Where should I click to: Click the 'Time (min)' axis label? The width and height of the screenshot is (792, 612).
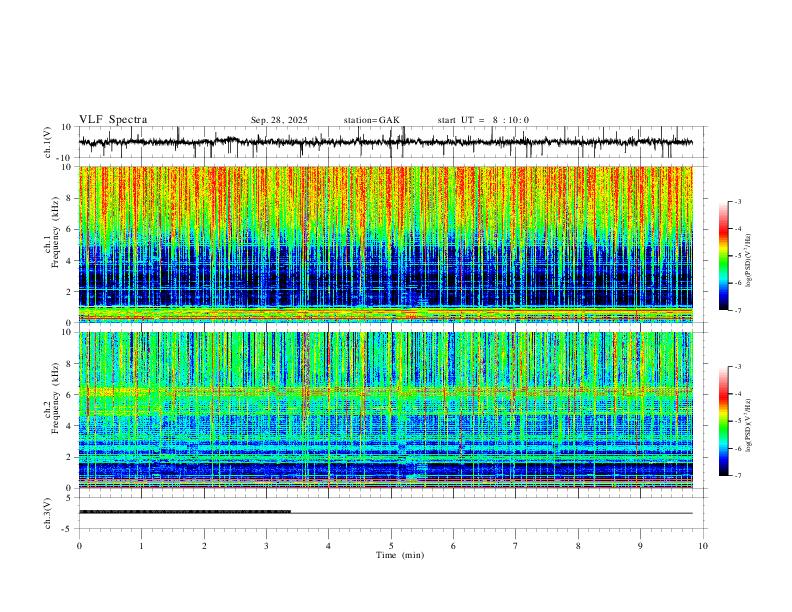coord(400,555)
